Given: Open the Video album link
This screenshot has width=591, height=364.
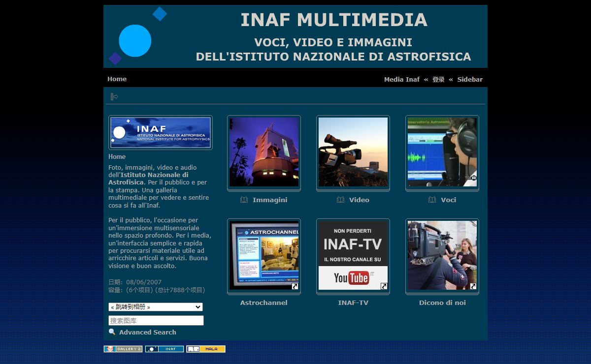Looking at the screenshot, I should [x=359, y=200].
